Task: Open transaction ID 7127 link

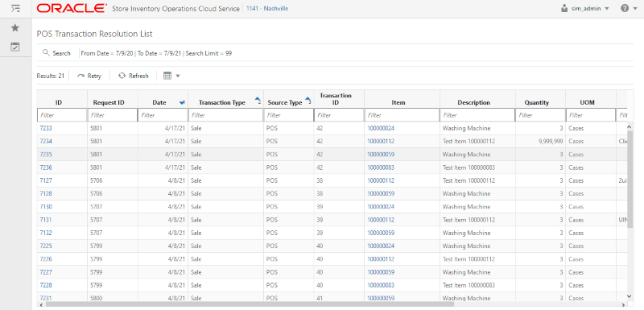Action: pyautogui.click(x=46, y=180)
